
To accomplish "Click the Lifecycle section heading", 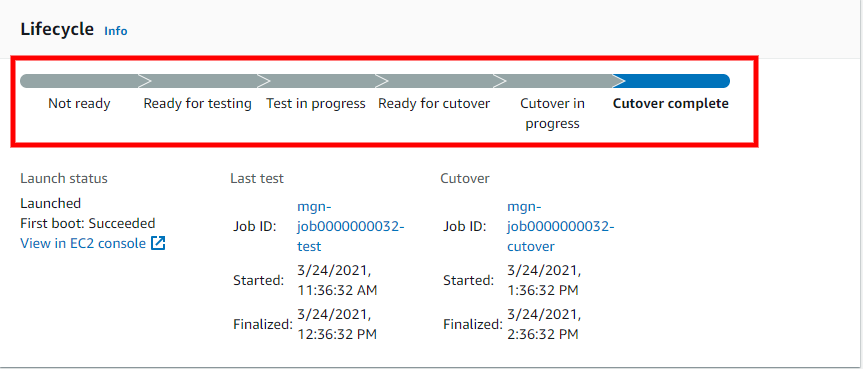I will click(x=57, y=29).
